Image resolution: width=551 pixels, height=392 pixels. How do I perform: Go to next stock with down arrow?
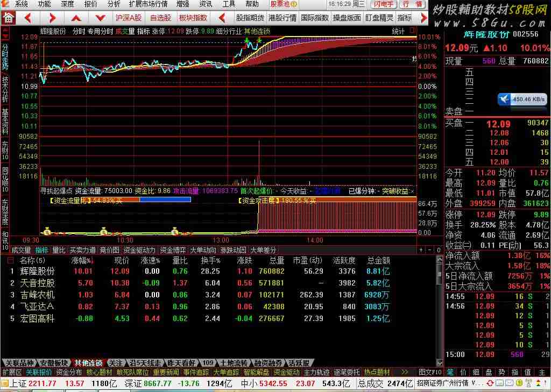coord(100,18)
